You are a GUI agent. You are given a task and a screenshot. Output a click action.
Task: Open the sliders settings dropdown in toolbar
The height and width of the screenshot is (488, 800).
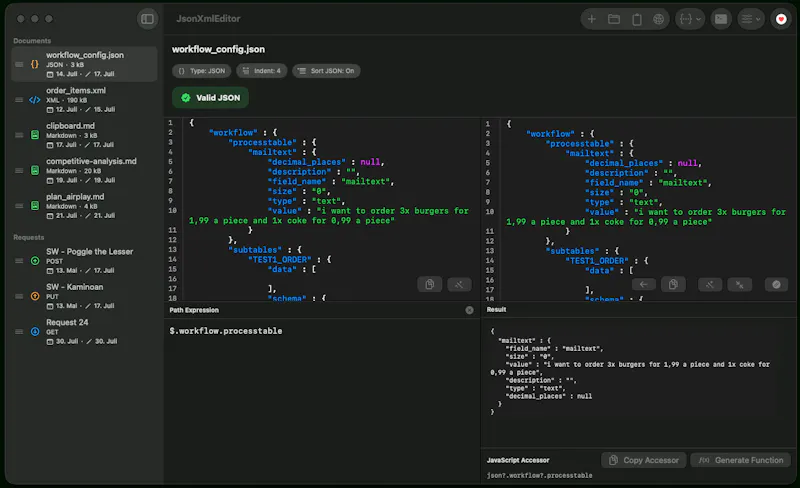[751, 19]
